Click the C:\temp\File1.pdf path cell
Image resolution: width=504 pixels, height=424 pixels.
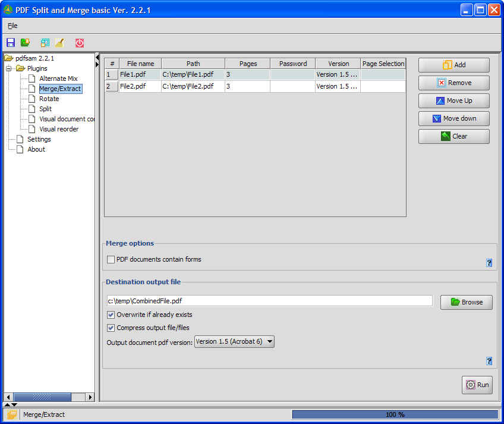click(x=193, y=75)
